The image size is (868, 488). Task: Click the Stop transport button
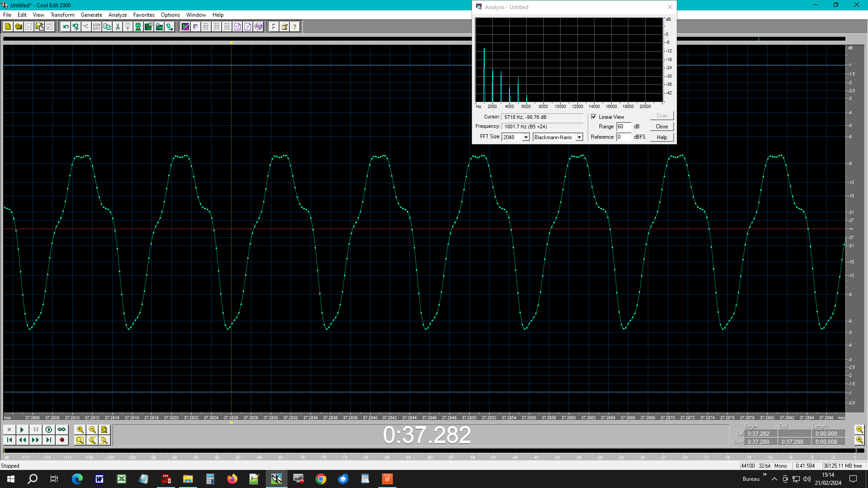coord(9,430)
